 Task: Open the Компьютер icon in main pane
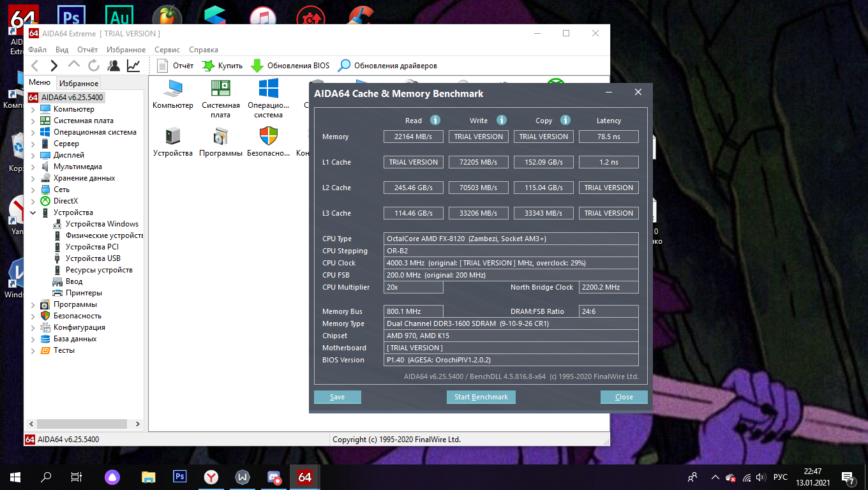tap(173, 94)
